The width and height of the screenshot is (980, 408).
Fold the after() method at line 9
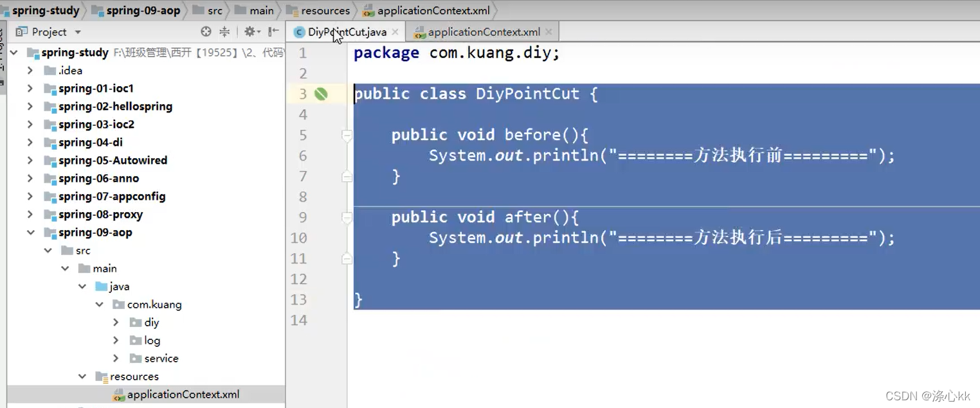[347, 217]
